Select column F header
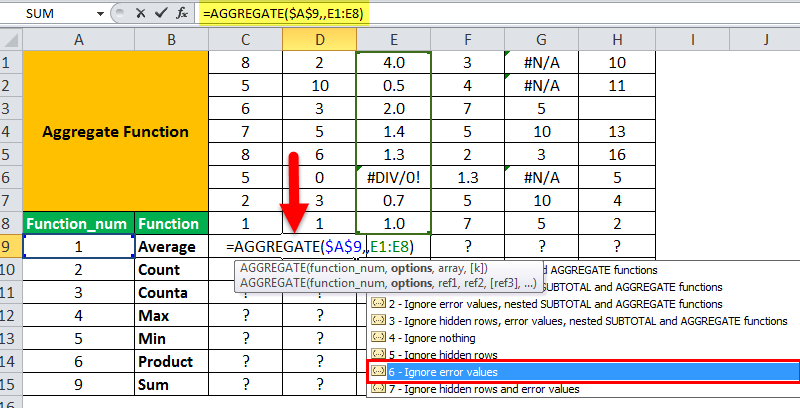 467,39
